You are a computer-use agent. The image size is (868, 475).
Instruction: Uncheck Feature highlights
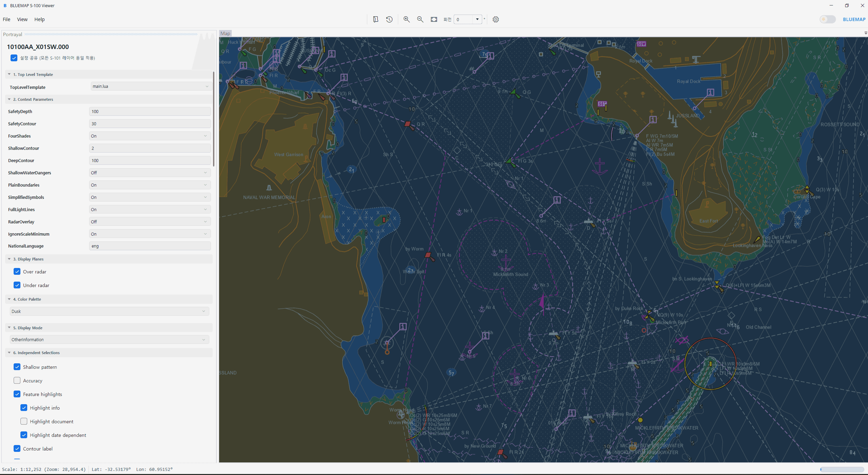17,394
